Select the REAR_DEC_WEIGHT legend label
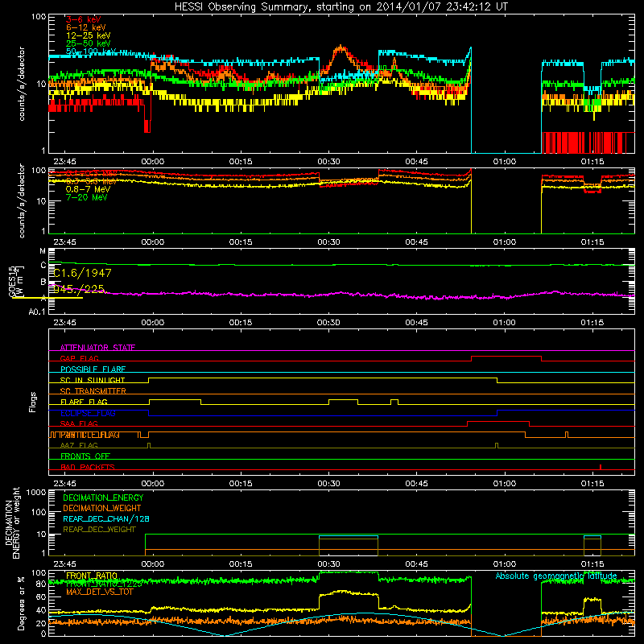This screenshot has width=644, height=644. (99, 530)
